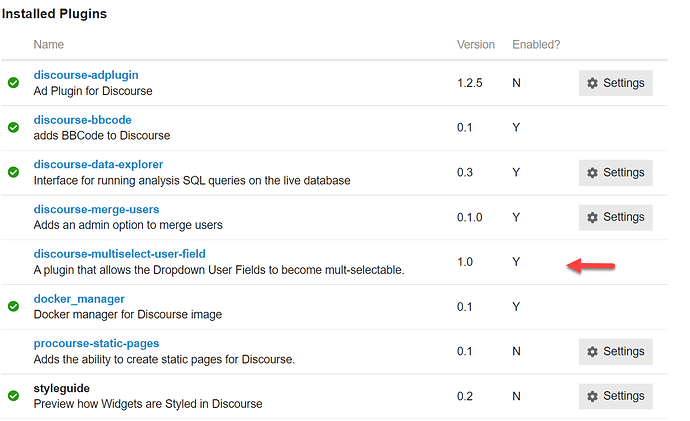The width and height of the screenshot is (690, 421).
Task: Click the N enabled value for procourse-static-pages
Action: [x=516, y=351]
